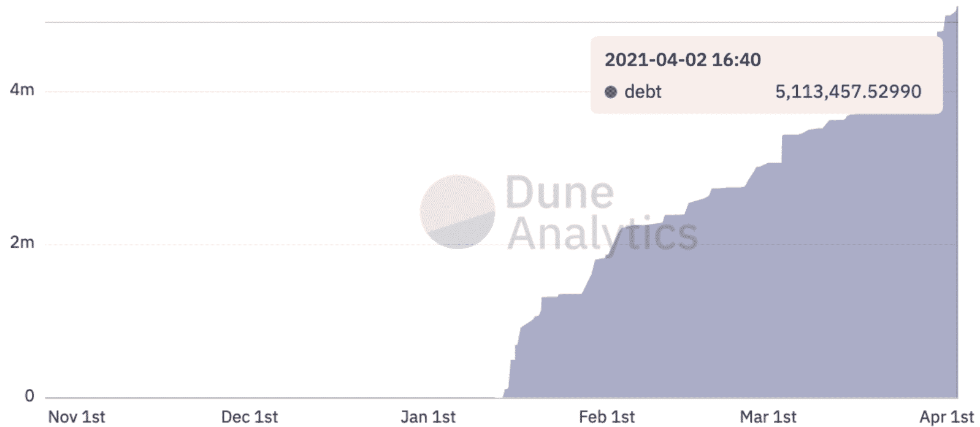Click the Dune watermark text
The image size is (980, 427).
coord(560,193)
